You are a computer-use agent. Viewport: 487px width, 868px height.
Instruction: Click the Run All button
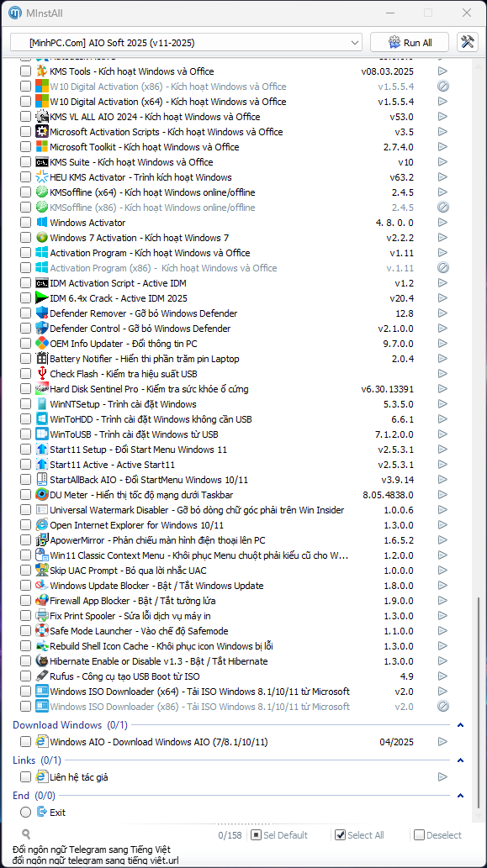(x=410, y=43)
